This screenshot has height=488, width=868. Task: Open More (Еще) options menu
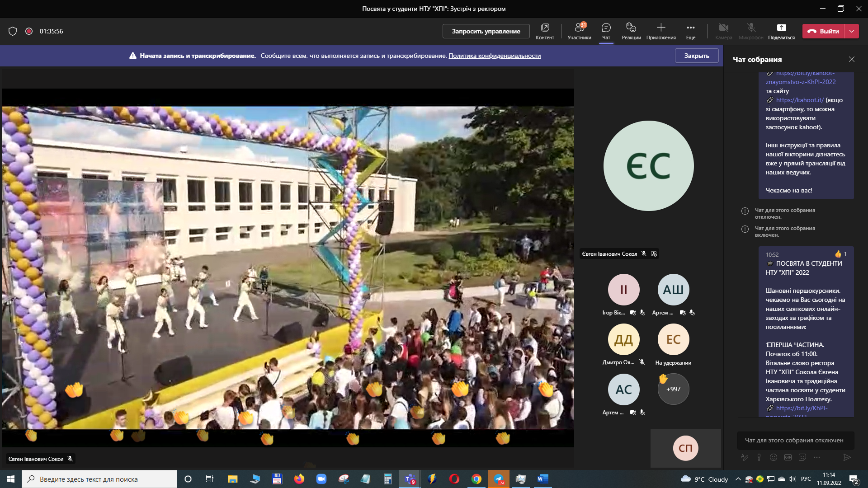point(690,28)
